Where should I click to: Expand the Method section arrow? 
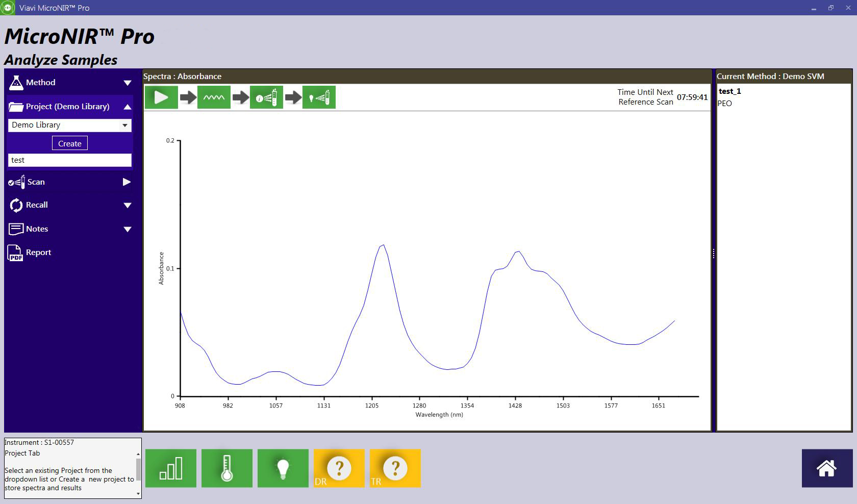pos(127,83)
